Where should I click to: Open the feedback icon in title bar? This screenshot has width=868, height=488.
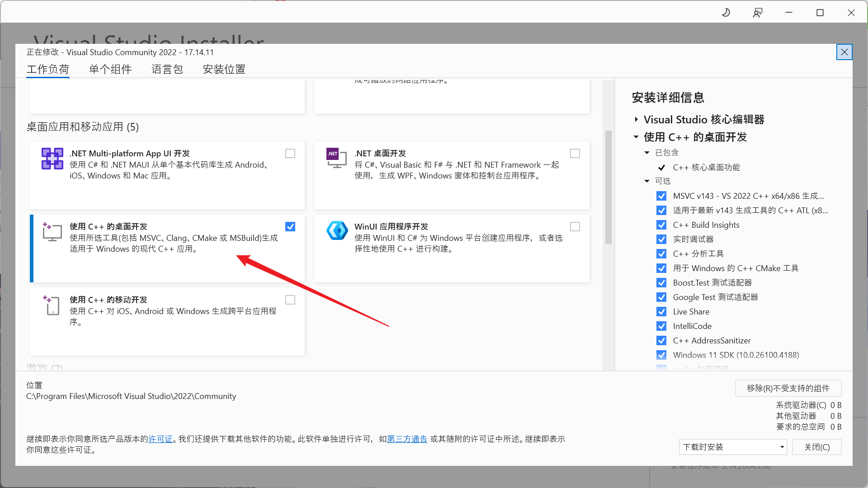coord(757,13)
